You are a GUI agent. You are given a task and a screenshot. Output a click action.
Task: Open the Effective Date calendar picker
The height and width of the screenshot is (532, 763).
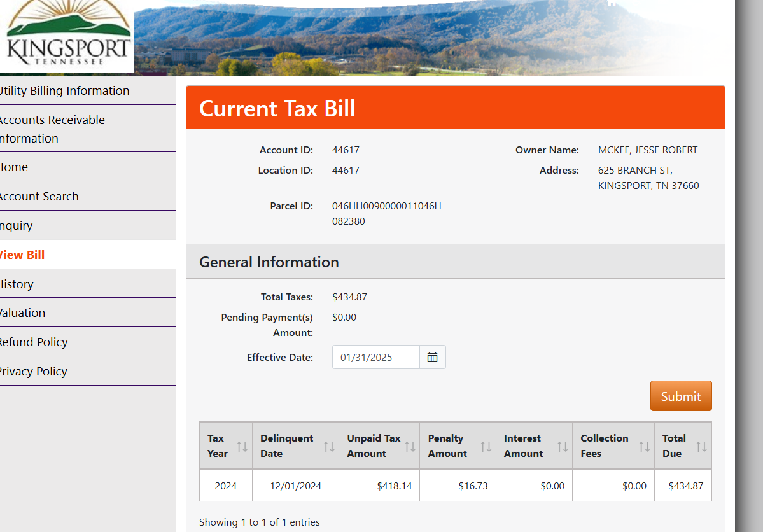pos(433,357)
